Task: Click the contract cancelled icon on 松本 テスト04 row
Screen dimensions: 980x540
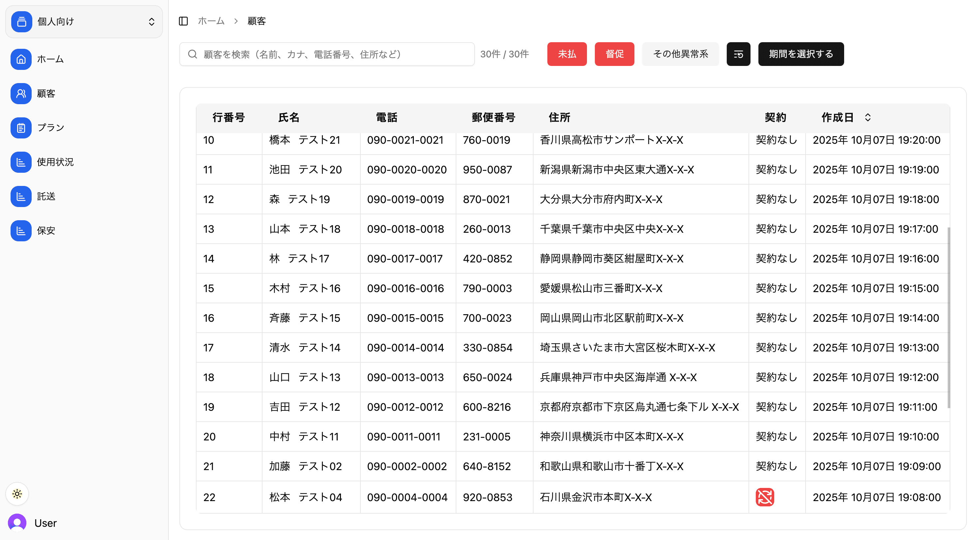Action: tap(766, 497)
